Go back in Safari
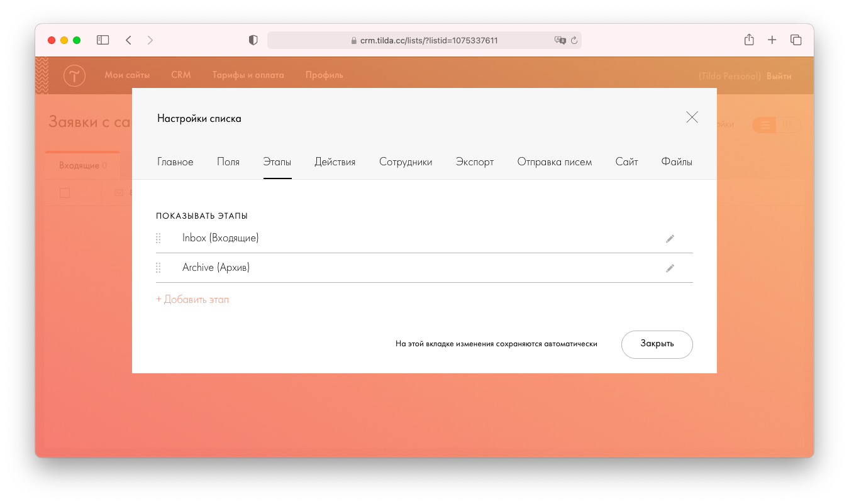 [x=128, y=40]
